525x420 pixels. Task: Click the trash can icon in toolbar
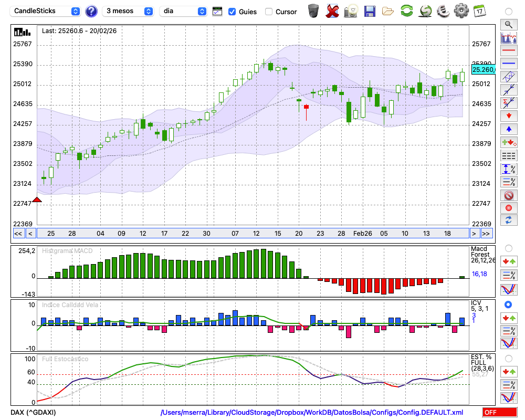pyautogui.click(x=313, y=11)
